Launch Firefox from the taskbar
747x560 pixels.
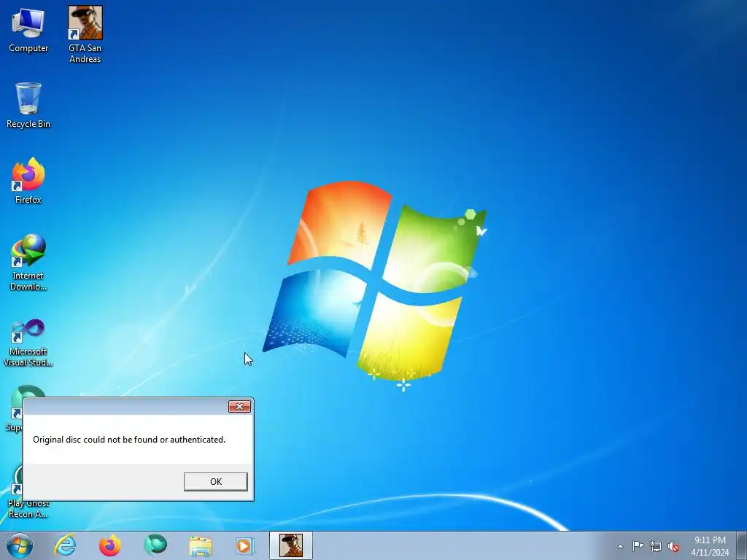tap(110, 545)
